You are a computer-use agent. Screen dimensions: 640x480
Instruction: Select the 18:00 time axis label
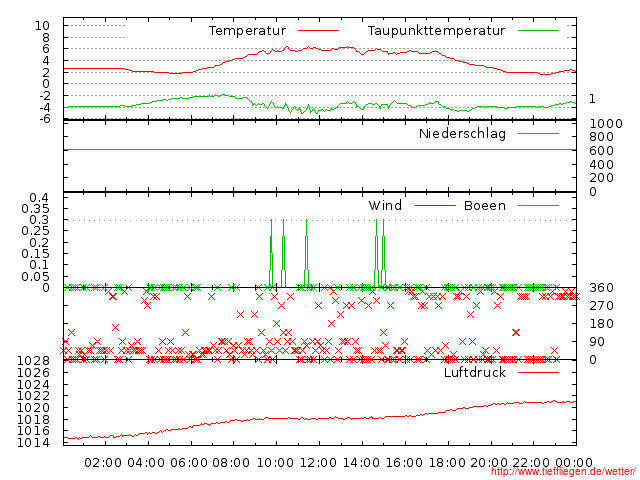tap(447, 463)
